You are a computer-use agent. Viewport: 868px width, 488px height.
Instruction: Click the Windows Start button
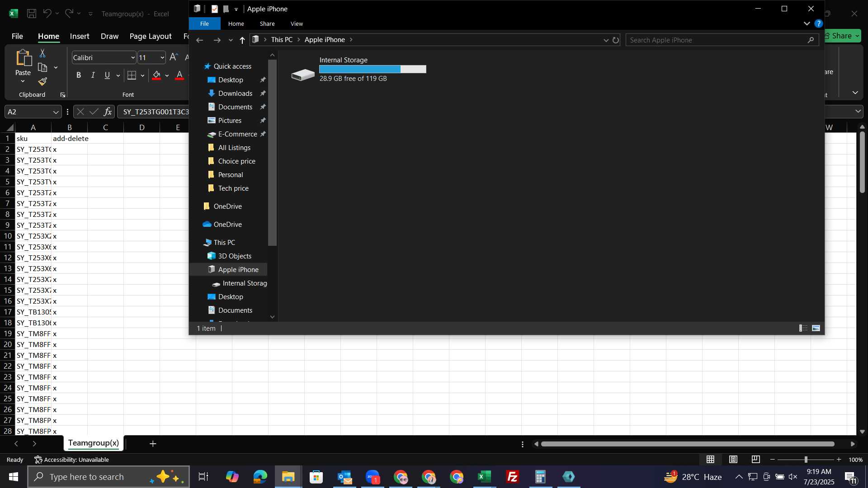13,477
